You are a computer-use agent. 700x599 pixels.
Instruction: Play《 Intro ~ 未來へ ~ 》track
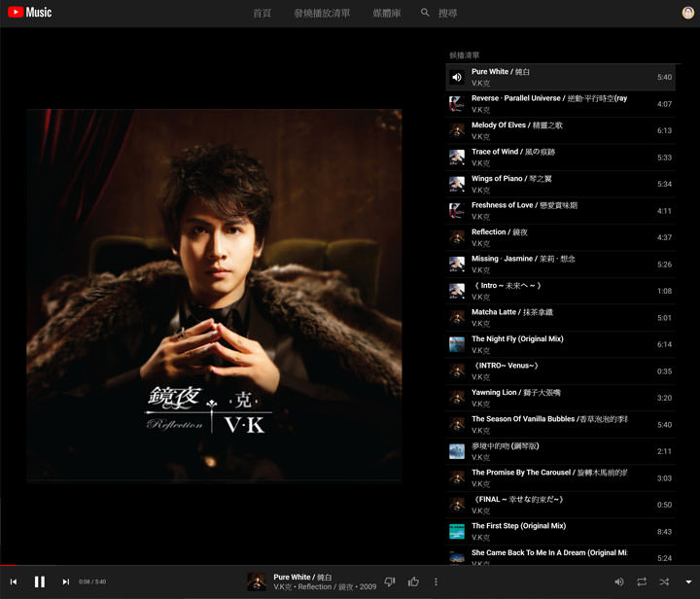pos(560,291)
